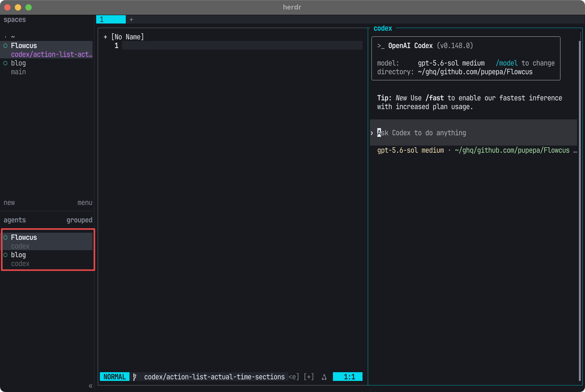Image resolution: width=585 pixels, height=392 pixels.
Task: Select the Flowcus space in spaces list
Action: point(46,50)
